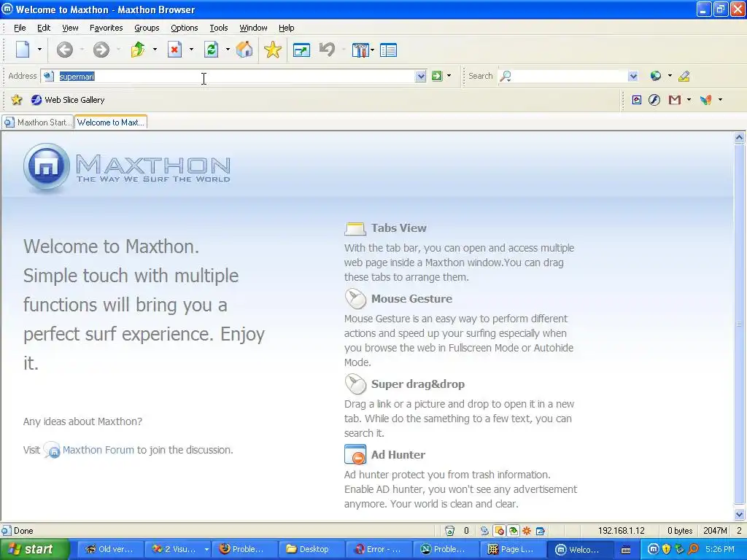Open the Favorites menu
The height and width of the screenshot is (560, 747).
[107, 28]
